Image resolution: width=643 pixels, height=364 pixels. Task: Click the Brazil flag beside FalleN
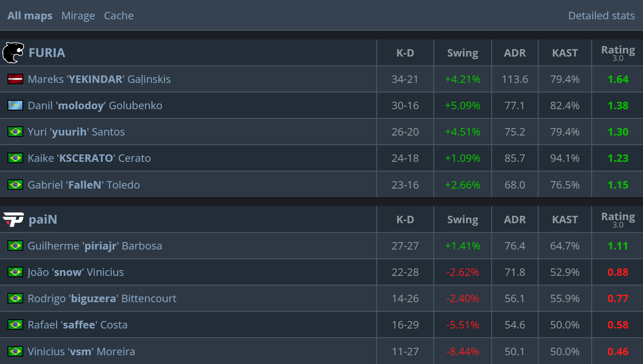coord(15,185)
